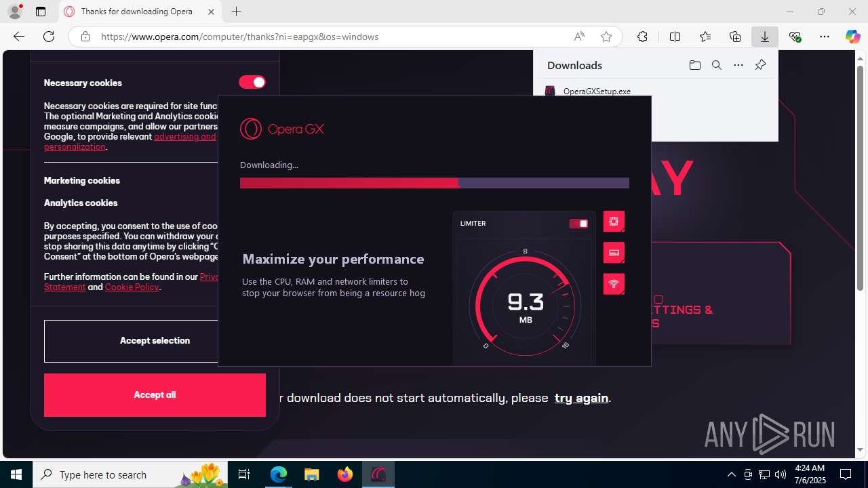The width and height of the screenshot is (868, 488).
Task: View site information lock icon
Action: [x=85, y=37]
